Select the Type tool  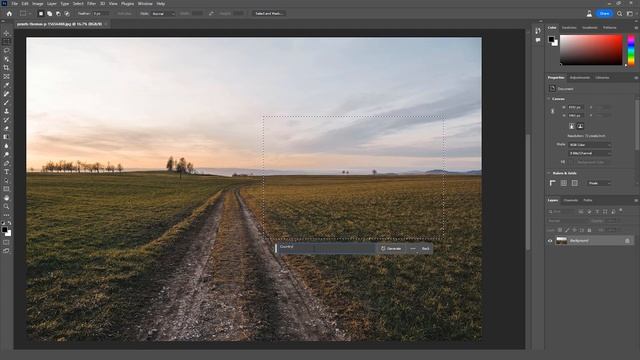click(x=6, y=172)
